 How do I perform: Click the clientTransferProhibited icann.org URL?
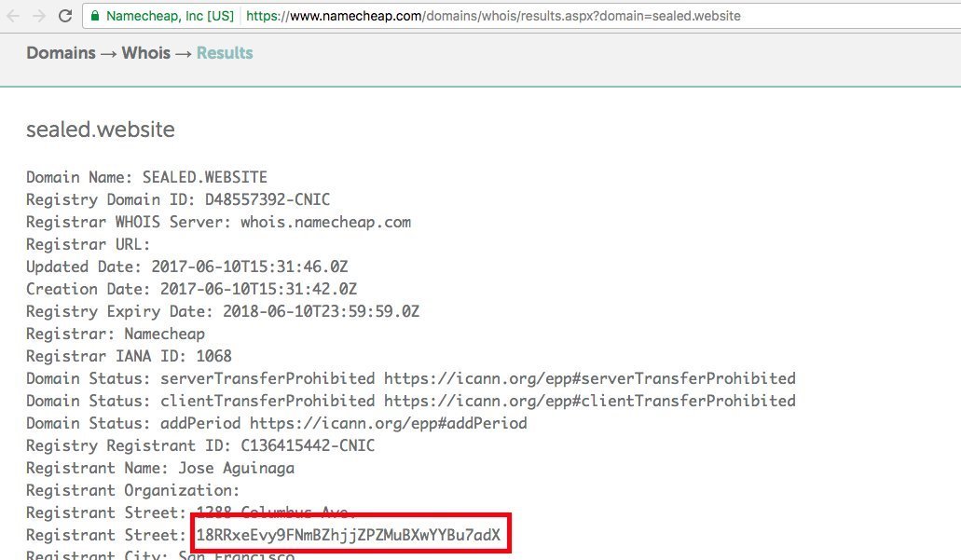(590, 401)
